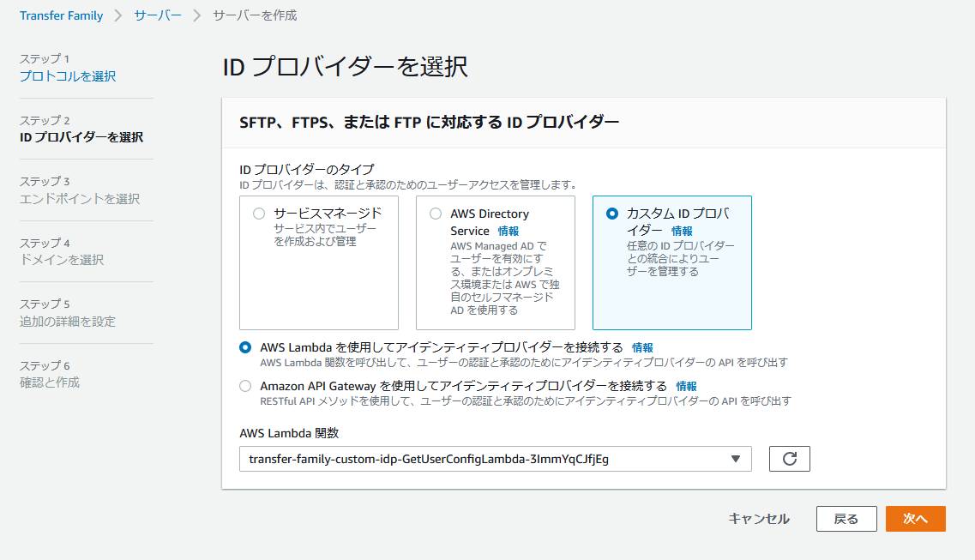Click the Lambda function name field
The width and height of the screenshot is (975, 560).
495,459
